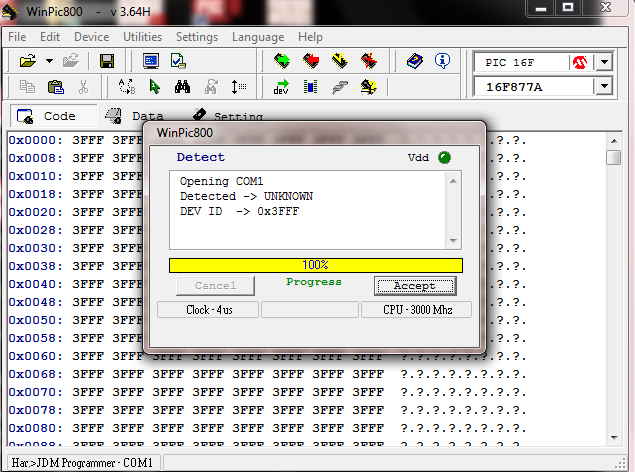The height and width of the screenshot is (472, 635).
Task: Open the Language menu
Action: click(x=258, y=37)
